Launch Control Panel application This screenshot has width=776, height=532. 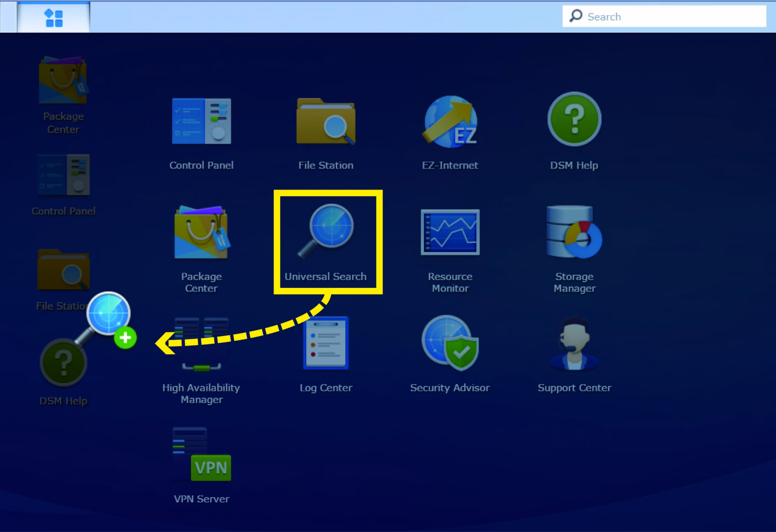[201, 121]
